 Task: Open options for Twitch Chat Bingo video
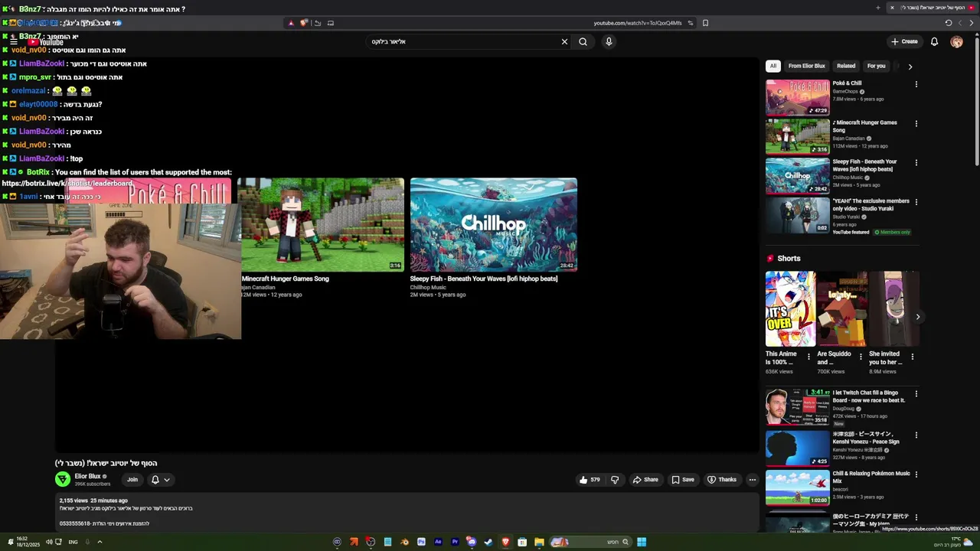click(916, 393)
